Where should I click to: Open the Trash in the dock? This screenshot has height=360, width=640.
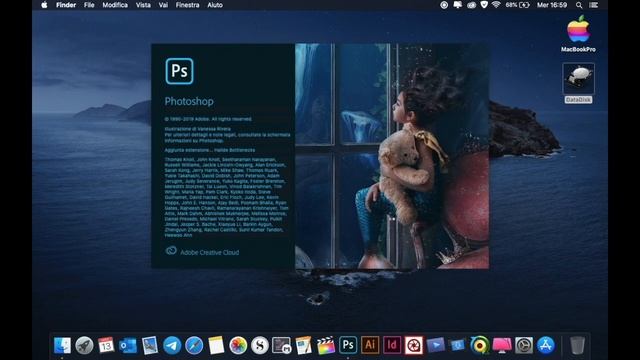577,346
